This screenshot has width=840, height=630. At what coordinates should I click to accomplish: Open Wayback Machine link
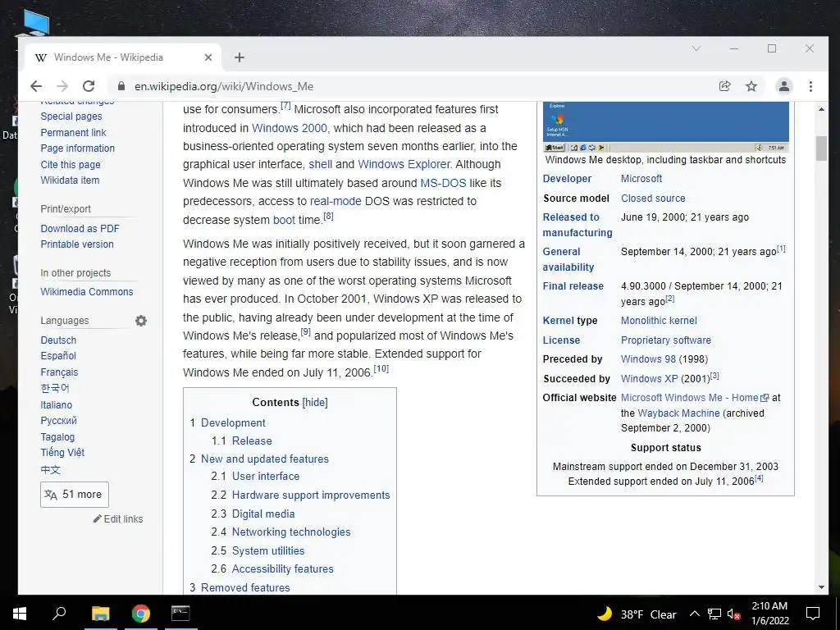[x=678, y=413]
